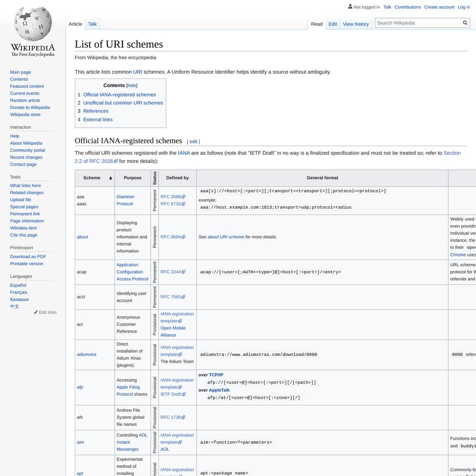Open Page information
Viewport: 476px width, 476px height.
pyautogui.click(x=27, y=221)
